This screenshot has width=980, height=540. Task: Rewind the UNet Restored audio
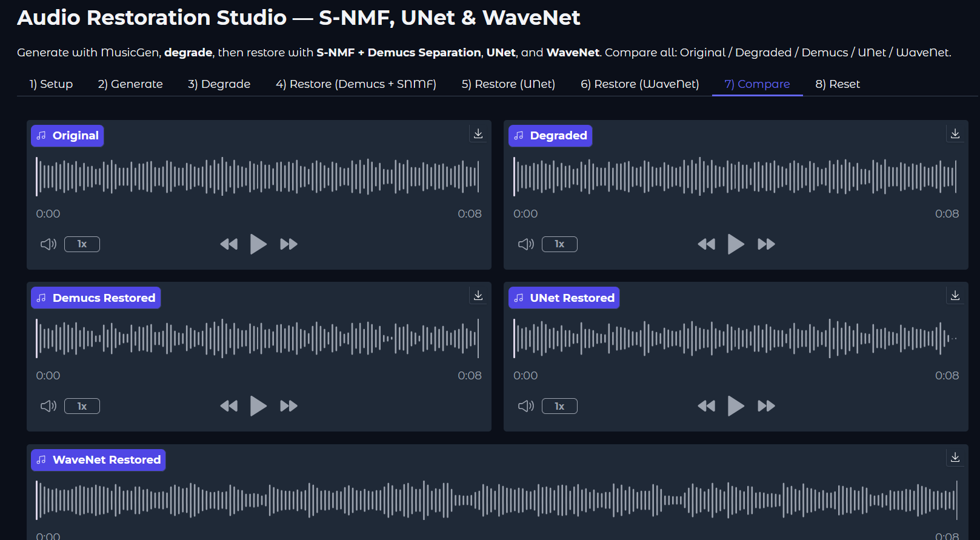click(707, 406)
